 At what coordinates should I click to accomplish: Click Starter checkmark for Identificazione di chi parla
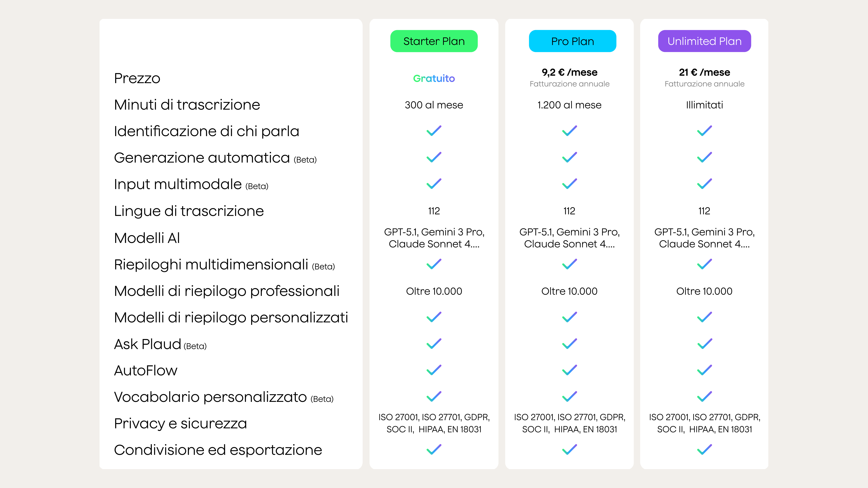(434, 131)
